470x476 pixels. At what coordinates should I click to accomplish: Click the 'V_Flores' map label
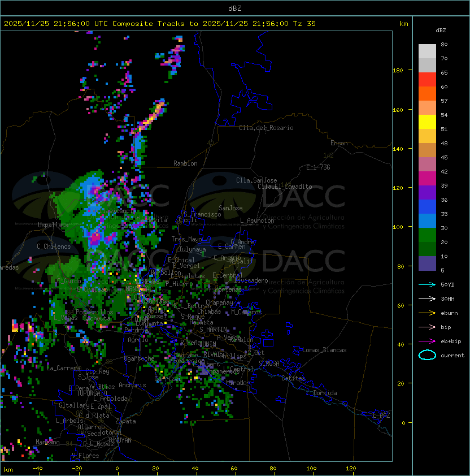[85, 456]
